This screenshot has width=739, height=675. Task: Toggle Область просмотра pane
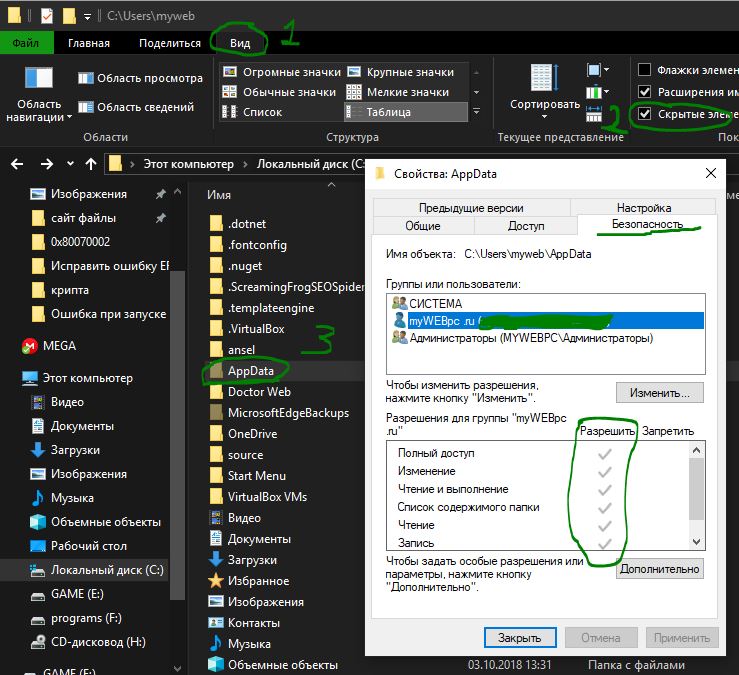140,78
